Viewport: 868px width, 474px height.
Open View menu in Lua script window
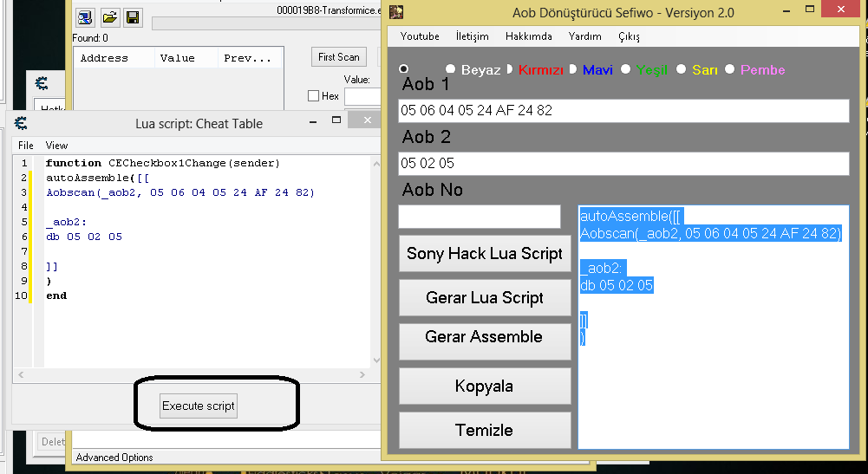56,146
